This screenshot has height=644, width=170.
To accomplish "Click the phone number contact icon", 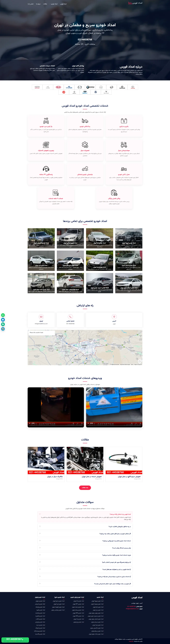I will pos(70,316).
